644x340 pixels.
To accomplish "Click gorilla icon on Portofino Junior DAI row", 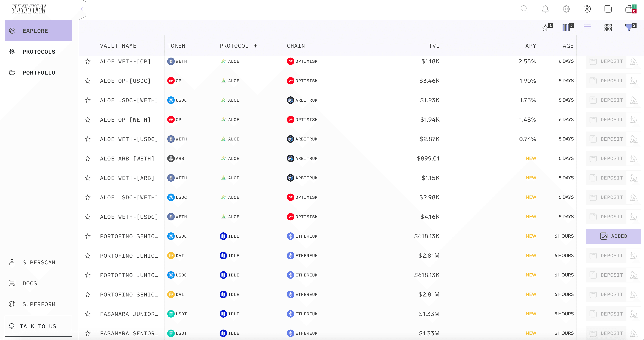I will pos(634,256).
